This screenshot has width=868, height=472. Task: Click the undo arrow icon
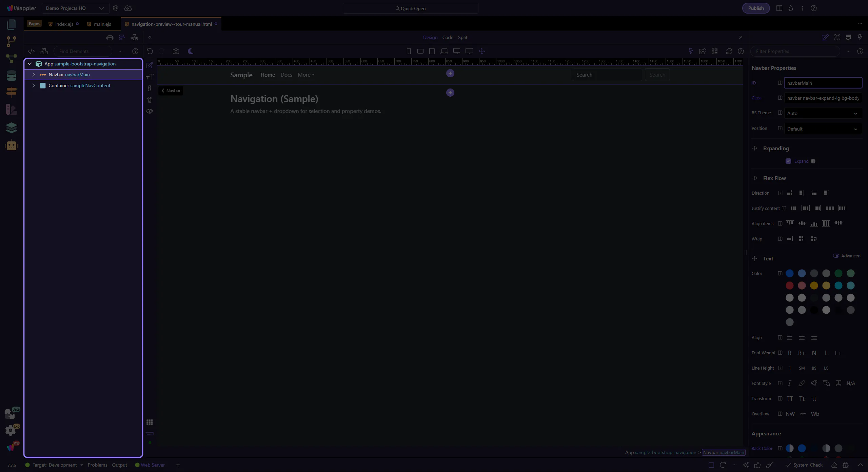(150, 51)
